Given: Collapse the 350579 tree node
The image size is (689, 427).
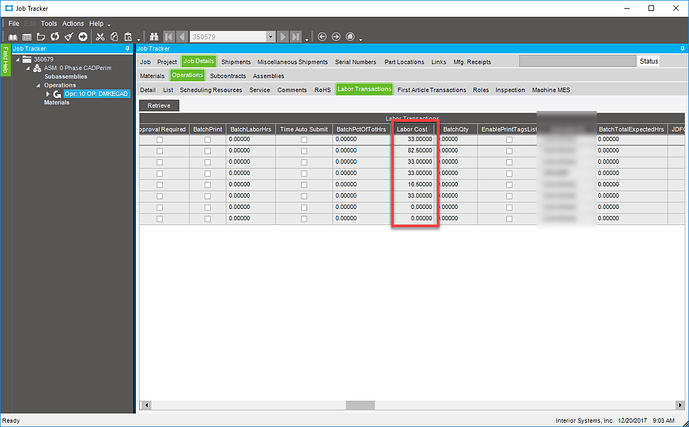Looking at the screenshot, I should [18, 59].
